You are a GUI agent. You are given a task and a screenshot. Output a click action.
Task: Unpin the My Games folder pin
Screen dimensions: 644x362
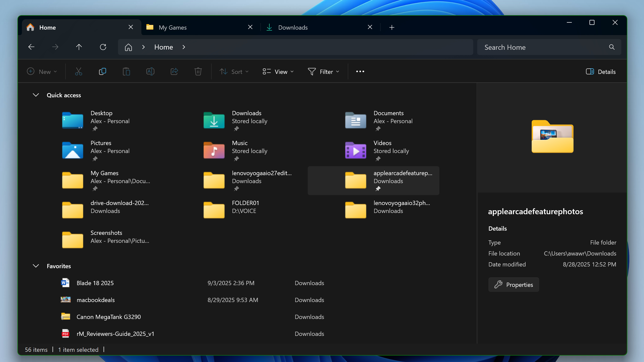tap(95, 189)
